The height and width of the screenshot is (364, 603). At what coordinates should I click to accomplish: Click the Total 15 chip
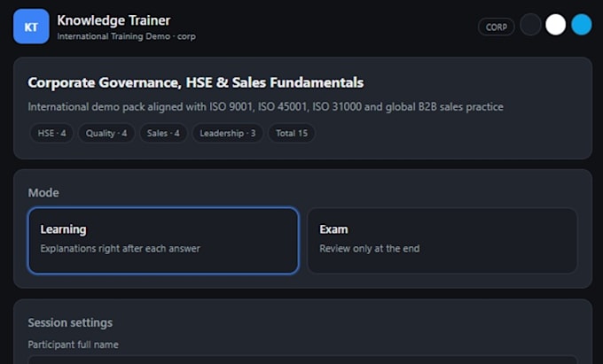pos(292,133)
